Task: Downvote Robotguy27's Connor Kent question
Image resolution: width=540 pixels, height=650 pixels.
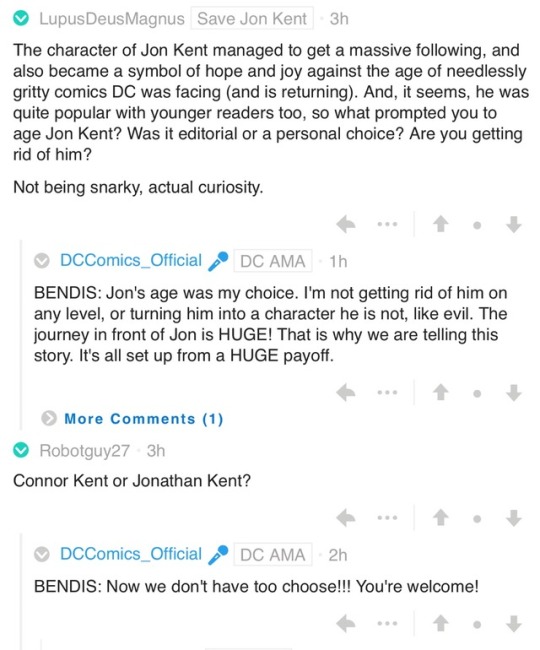Action: click(x=513, y=518)
